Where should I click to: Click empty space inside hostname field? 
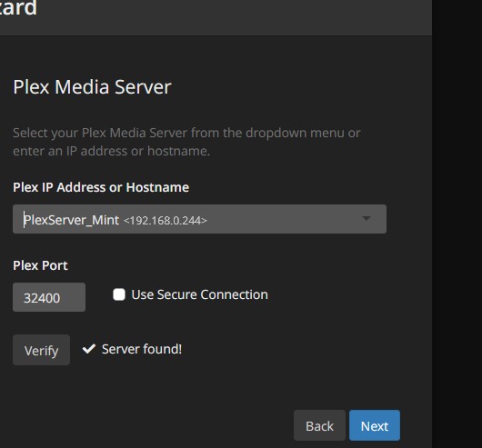click(283, 219)
